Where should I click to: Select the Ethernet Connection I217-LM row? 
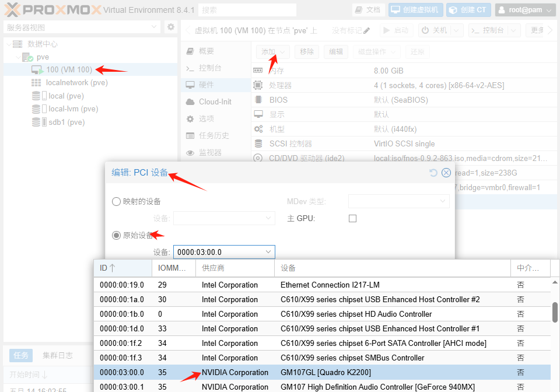point(322,285)
